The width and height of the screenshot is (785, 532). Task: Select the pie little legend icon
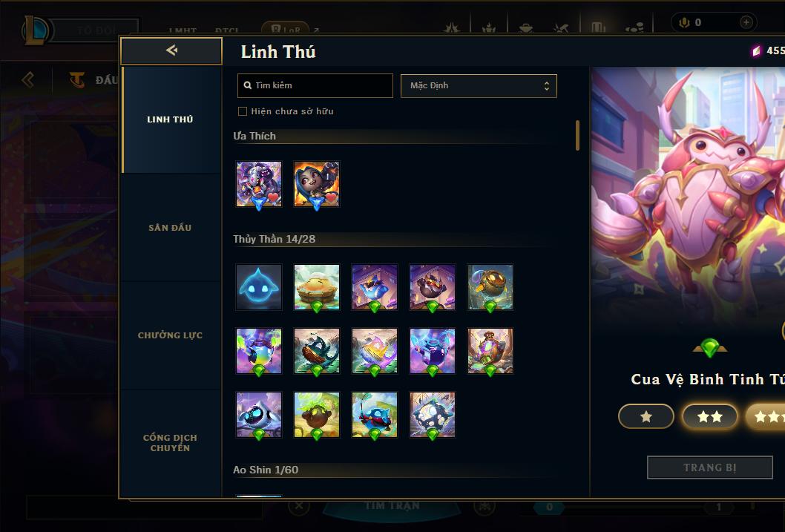tap(316, 286)
